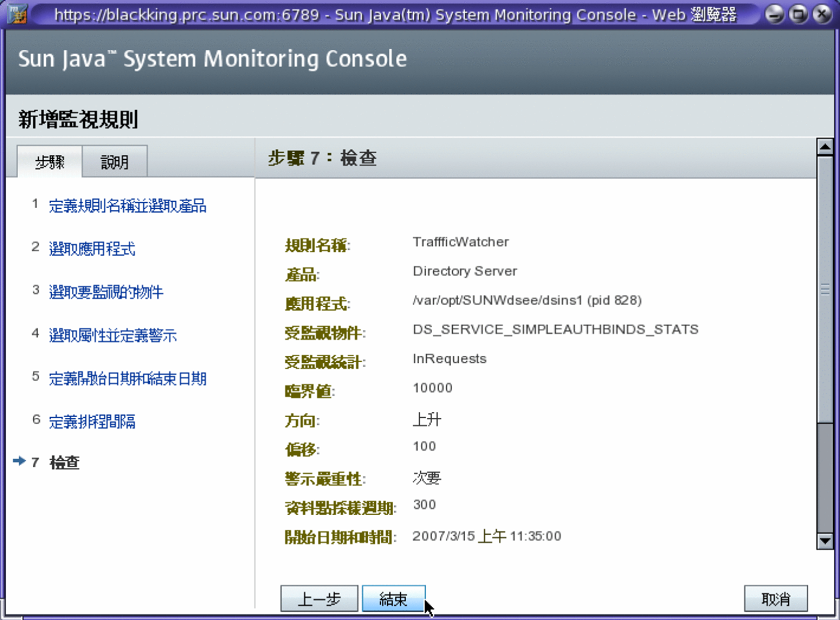
Task: Go to step 4 選取屬性並定義警示
Action: tap(113, 335)
